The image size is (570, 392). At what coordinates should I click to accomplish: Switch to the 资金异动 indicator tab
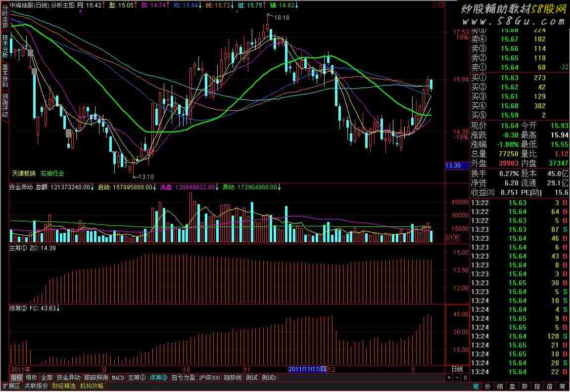pos(68,378)
